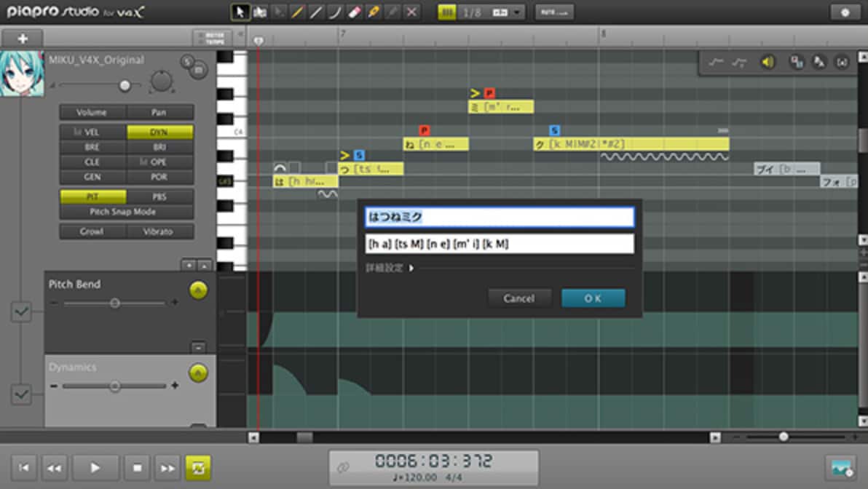Cancel the lyrics dialog

(x=519, y=298)
